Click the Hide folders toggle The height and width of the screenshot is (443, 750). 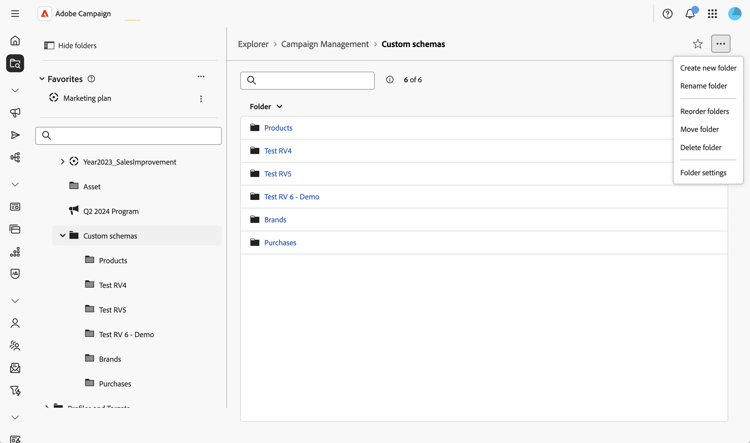point(70,46)
